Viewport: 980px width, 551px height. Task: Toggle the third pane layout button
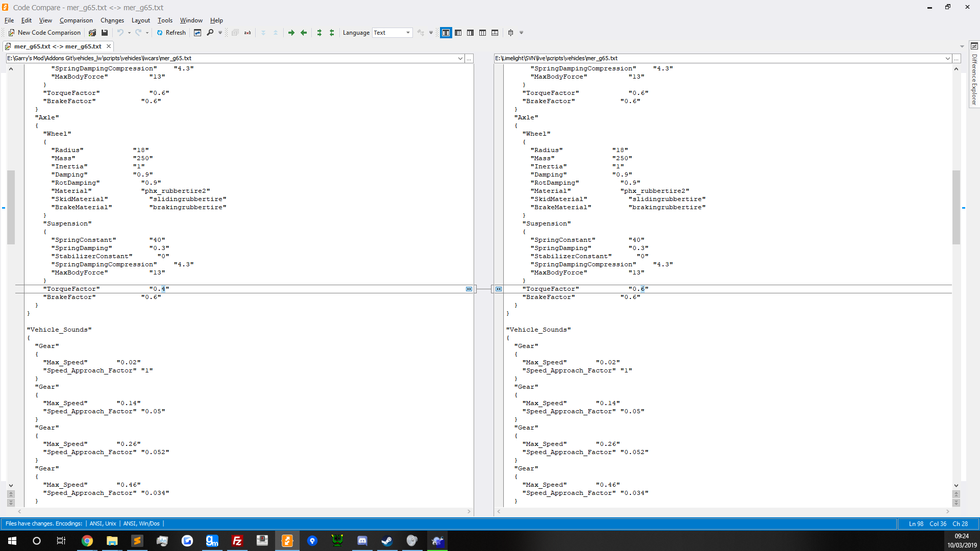click(471, 33)
